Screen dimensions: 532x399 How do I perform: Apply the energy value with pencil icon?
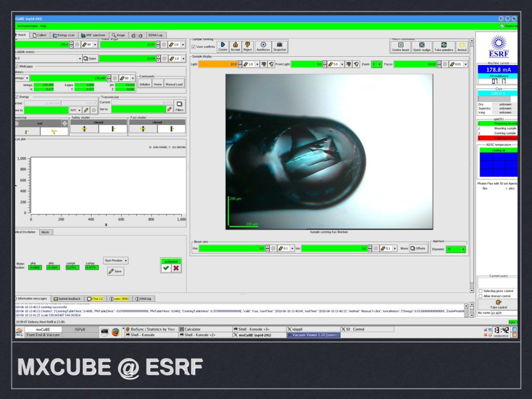[86, 110]
